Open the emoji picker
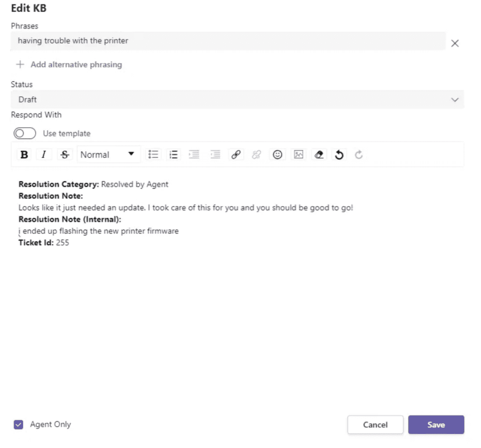 pos(277,154)
